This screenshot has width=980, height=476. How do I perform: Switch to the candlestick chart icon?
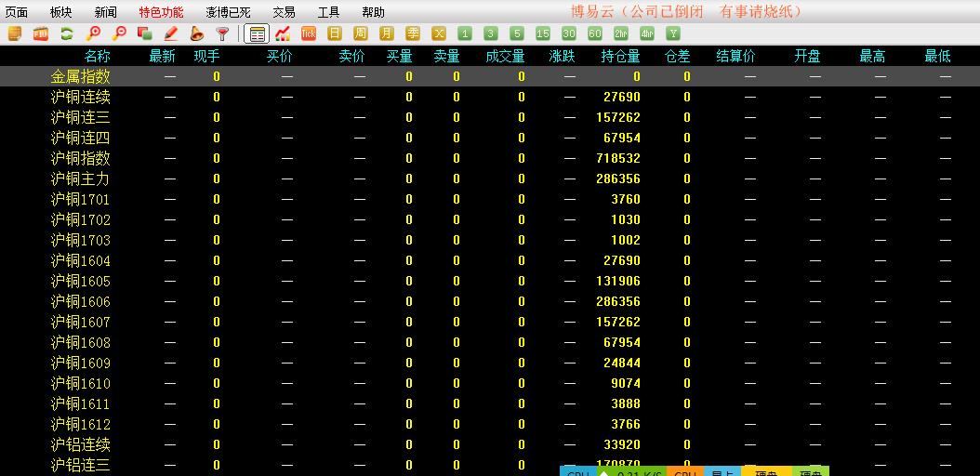point(283,34)
